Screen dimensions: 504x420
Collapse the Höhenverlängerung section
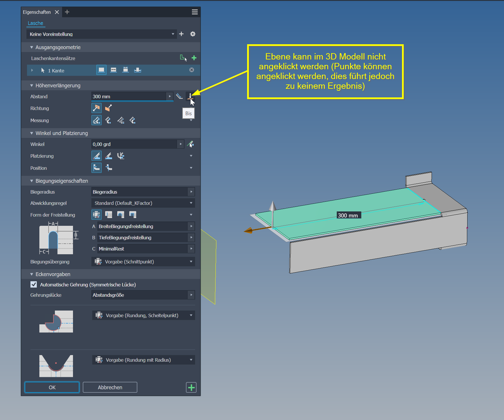(x=32, y=86)
